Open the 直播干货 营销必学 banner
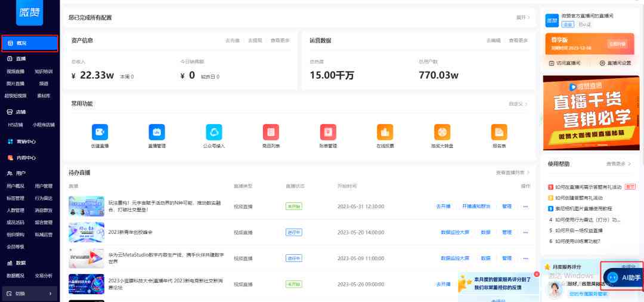 coord(591,113)
